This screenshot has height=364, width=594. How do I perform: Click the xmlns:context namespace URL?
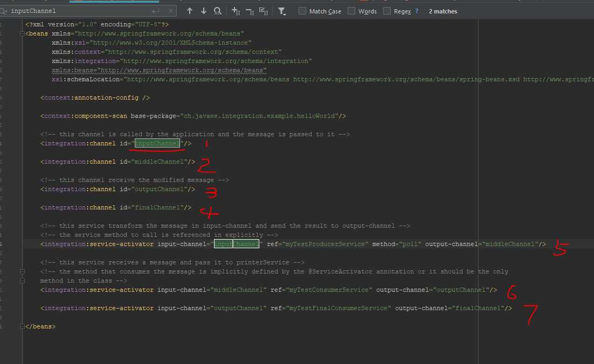pyautogui.click(x=193, y=52)
